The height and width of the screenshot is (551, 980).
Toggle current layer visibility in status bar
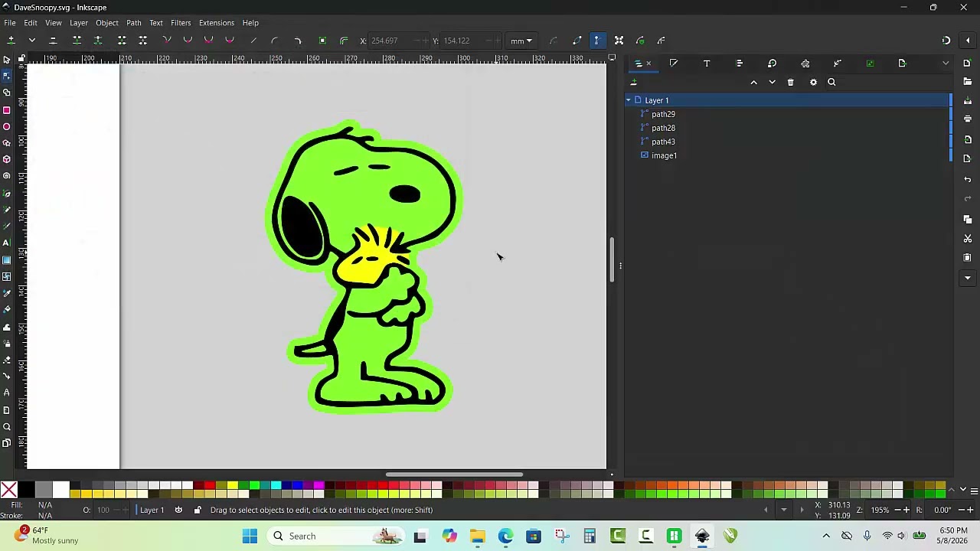(178, 510)
